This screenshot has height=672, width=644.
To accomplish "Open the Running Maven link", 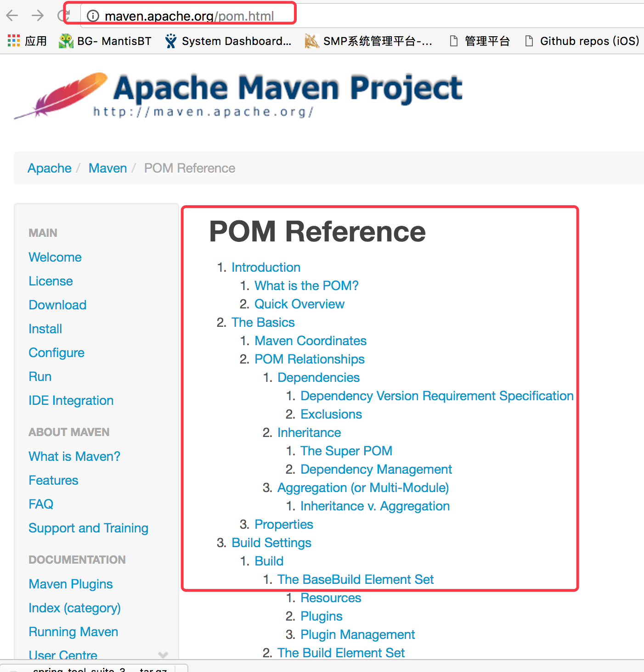I will (73, 632).
